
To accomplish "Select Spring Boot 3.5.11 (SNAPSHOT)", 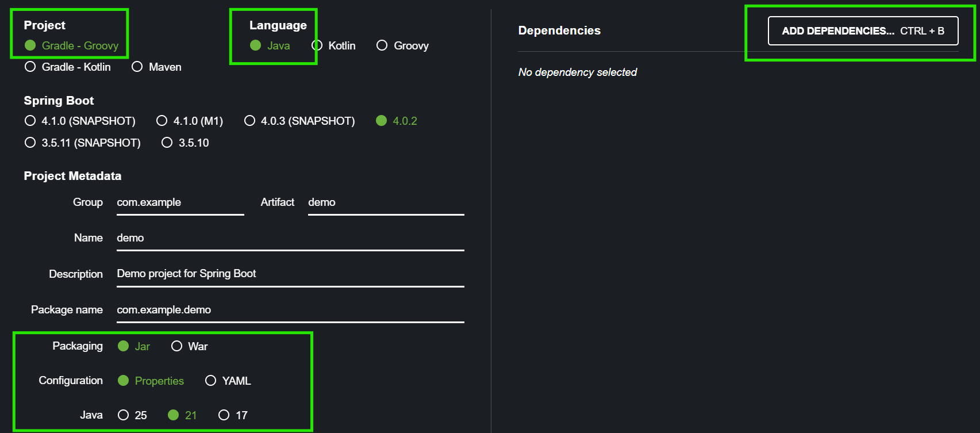I will [x=82, y=143].
